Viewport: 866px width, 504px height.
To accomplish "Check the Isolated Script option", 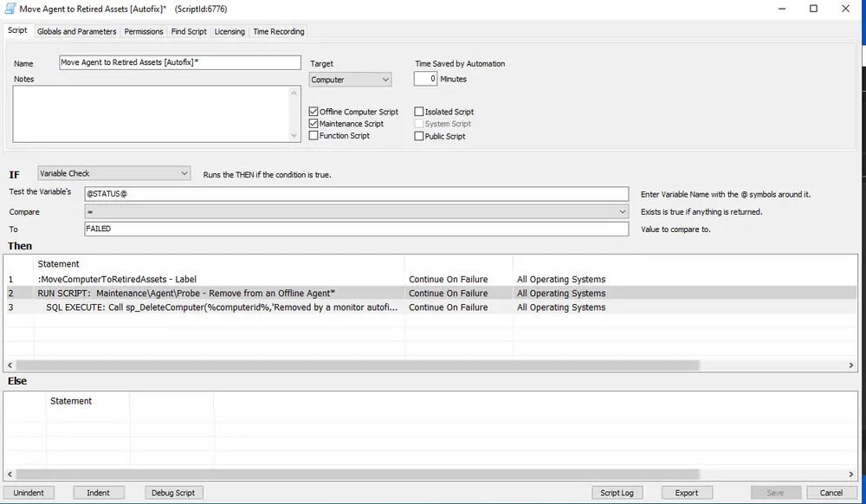I will coord(419,111).
